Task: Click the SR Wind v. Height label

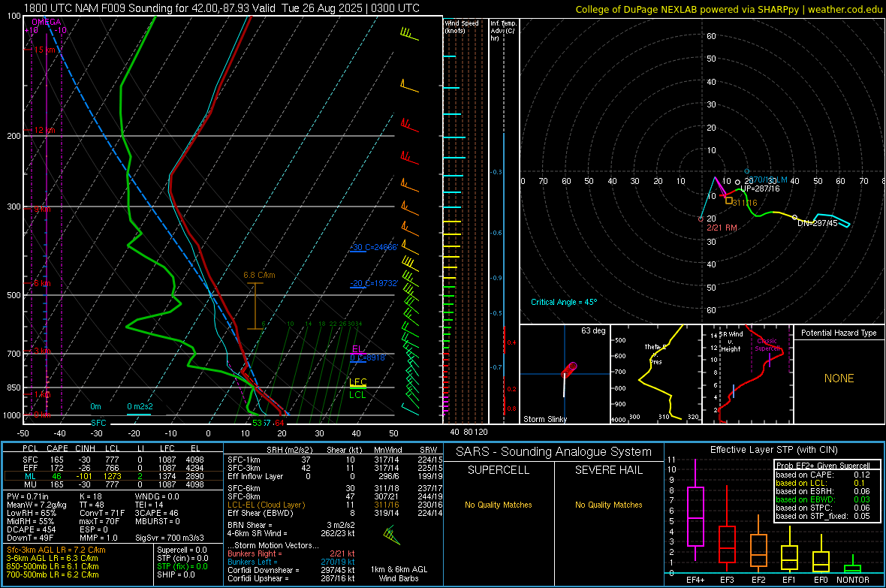Action: (731, 342)
